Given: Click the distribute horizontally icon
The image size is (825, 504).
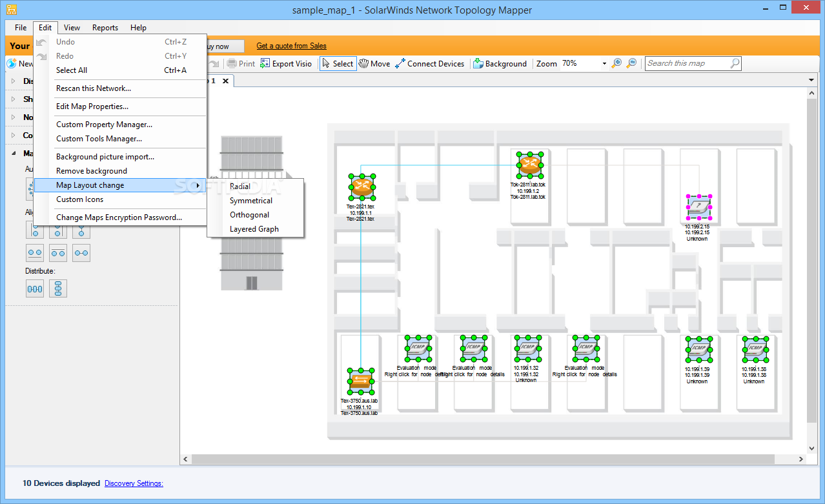Looking at the screenshot, I should coord(35,288).
